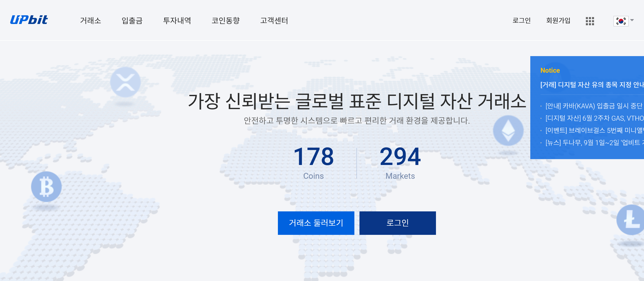644x281 pixels.
Task: Click the Korean flag icon
Action: 621,21
